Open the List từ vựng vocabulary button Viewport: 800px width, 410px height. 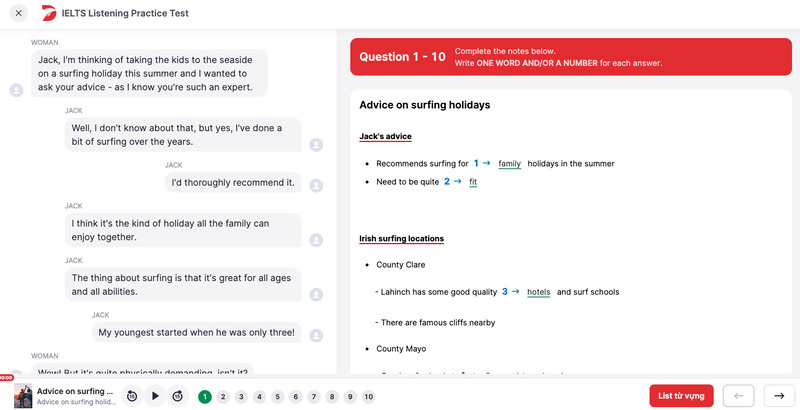point(681,396)
